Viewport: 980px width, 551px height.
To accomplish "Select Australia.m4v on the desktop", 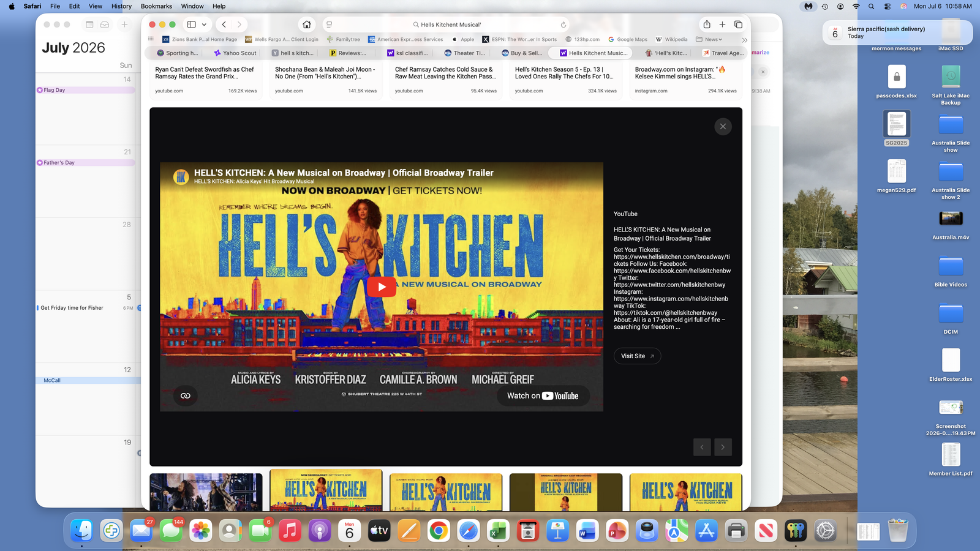I will [951, 224].
